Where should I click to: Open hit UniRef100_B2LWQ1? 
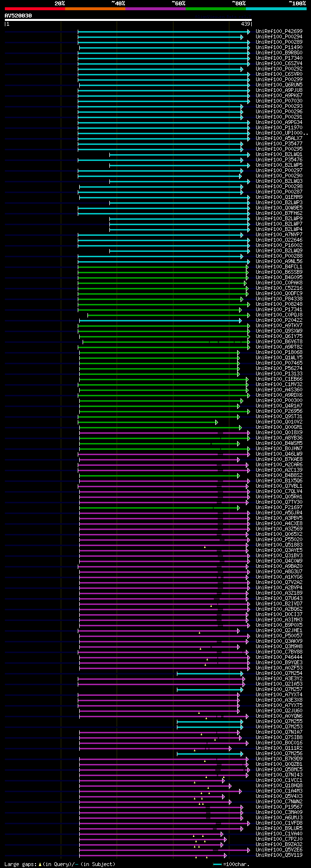(279, 155)
